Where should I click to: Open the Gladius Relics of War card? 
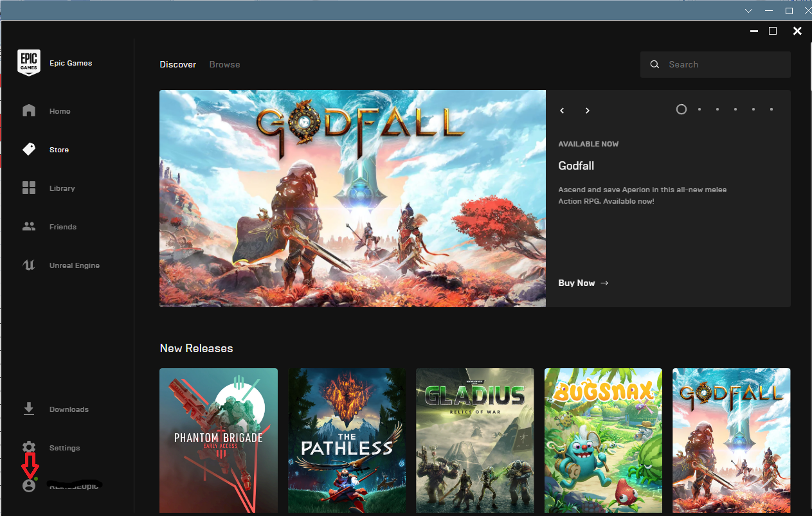pos(475,440)
